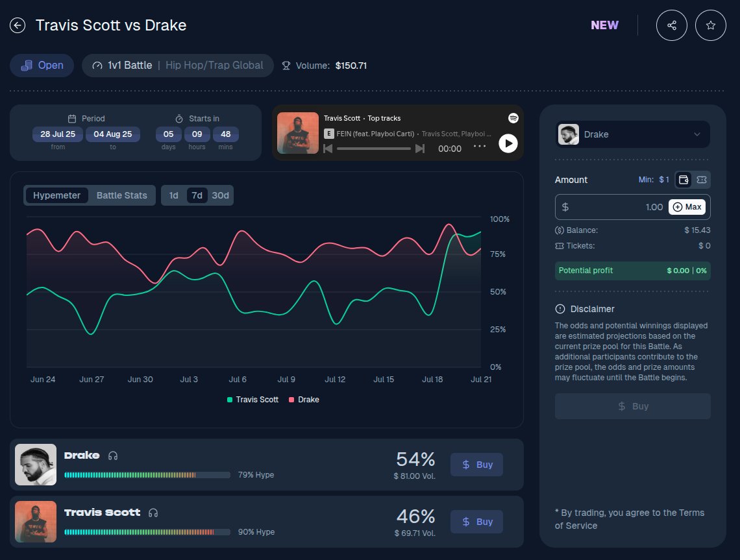The height and width of the screenshot is (560, 740).
Task: Click the trophy Volume icon
Action: point(286,66)
